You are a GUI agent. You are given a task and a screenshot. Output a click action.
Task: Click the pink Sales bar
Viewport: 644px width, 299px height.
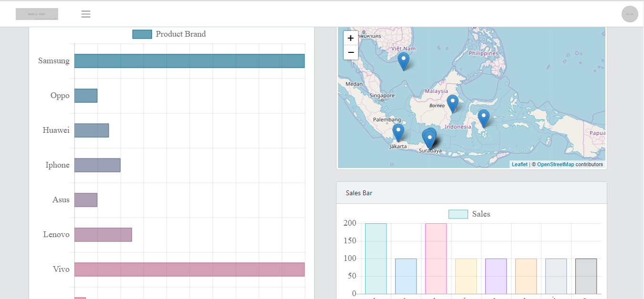pos(436,259)
